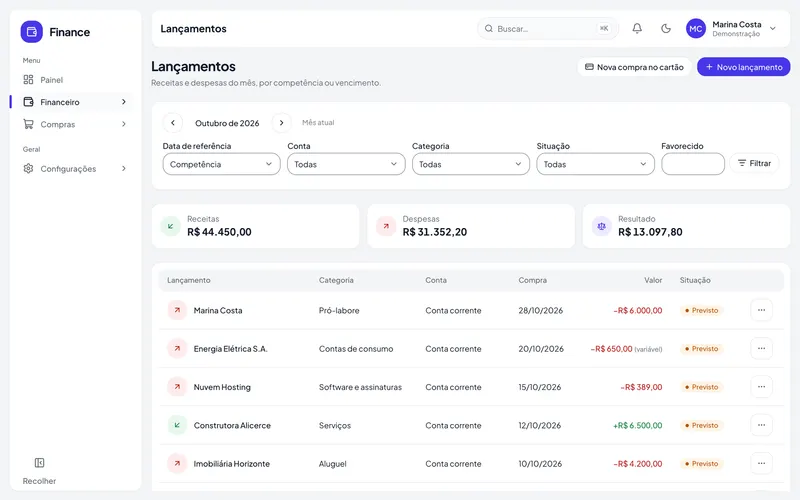The height and width of the screenshot is (500, 800).
Task: Toggle dark mode moon icon
Action: pyautogui.click(x=666, y=29)
